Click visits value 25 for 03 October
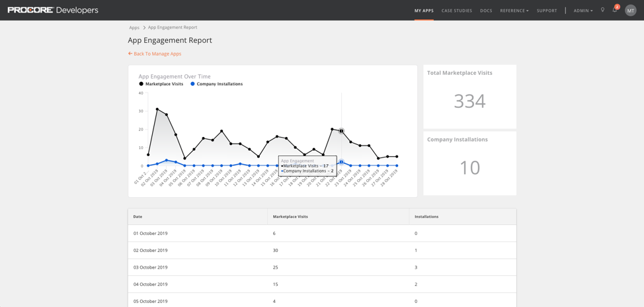This screenshot has width=644, height=307. pos(275,267)
